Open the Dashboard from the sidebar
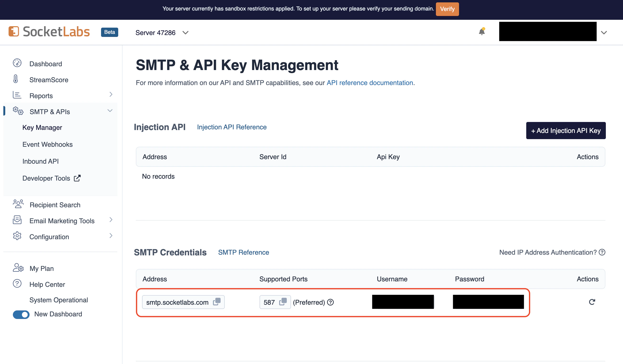This screenshot has width=623, height=364. 46,64
